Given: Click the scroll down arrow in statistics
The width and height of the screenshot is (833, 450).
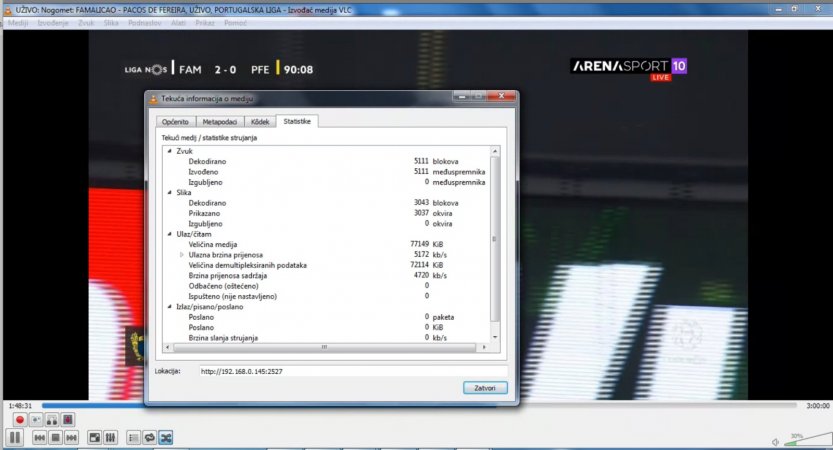Looking at the screenshot, I should coord(495,337).
